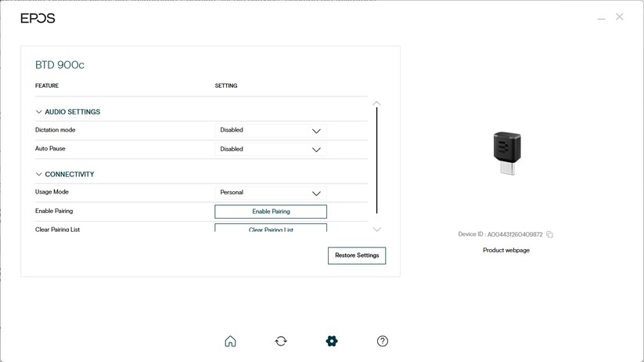Click the Auto Pause label

[50, 149]
